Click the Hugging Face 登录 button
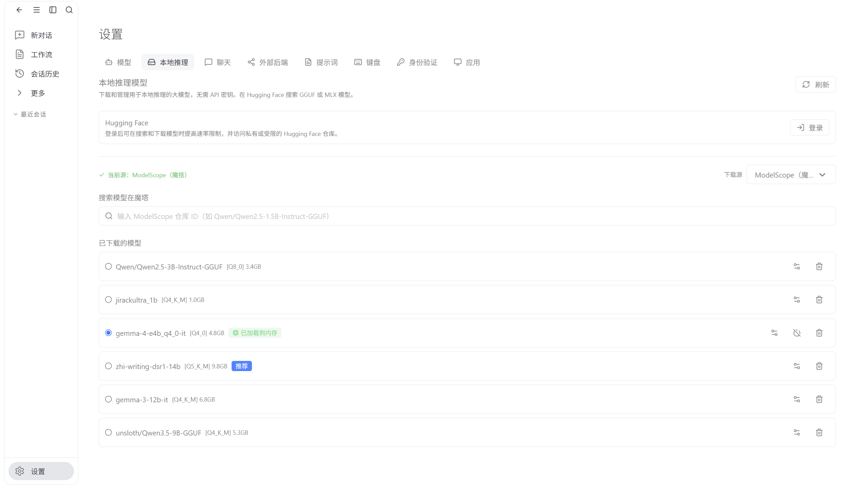This screenshot has width=868, height=488. [x=810, y=127]
